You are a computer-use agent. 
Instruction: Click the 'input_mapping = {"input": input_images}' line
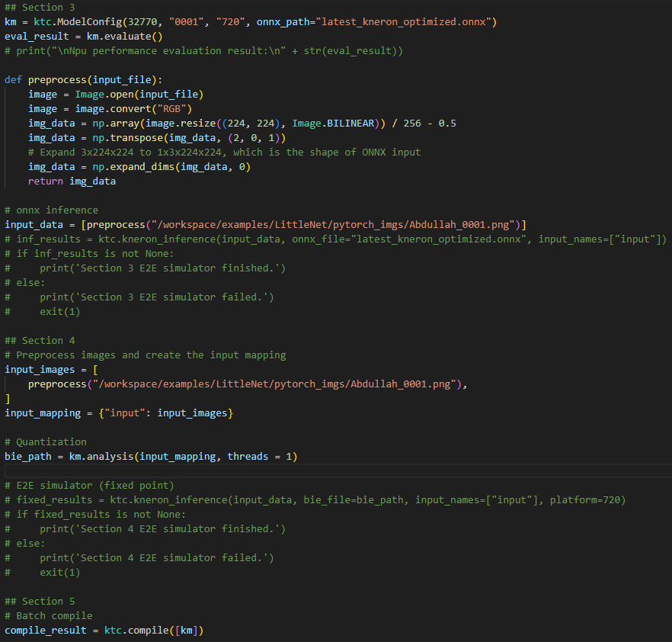pos(119,413)
